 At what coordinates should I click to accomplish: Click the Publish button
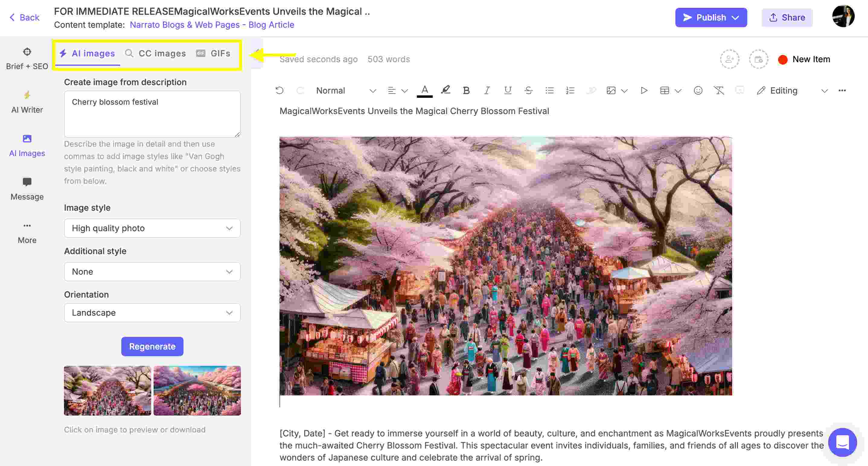coord(711,18)
